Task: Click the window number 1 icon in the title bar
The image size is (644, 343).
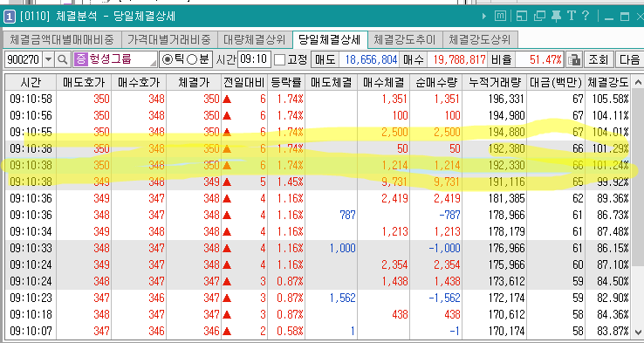Action: coord(10,17)
